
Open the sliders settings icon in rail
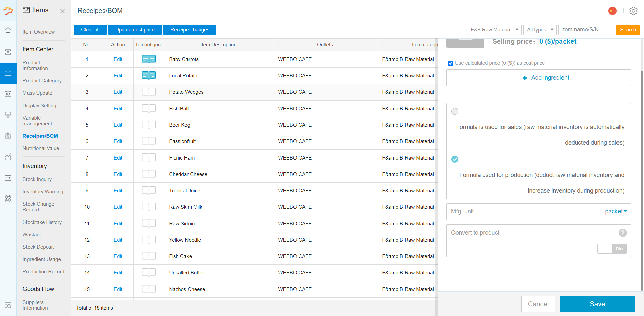pyautogui.click(x=8, y=178)
